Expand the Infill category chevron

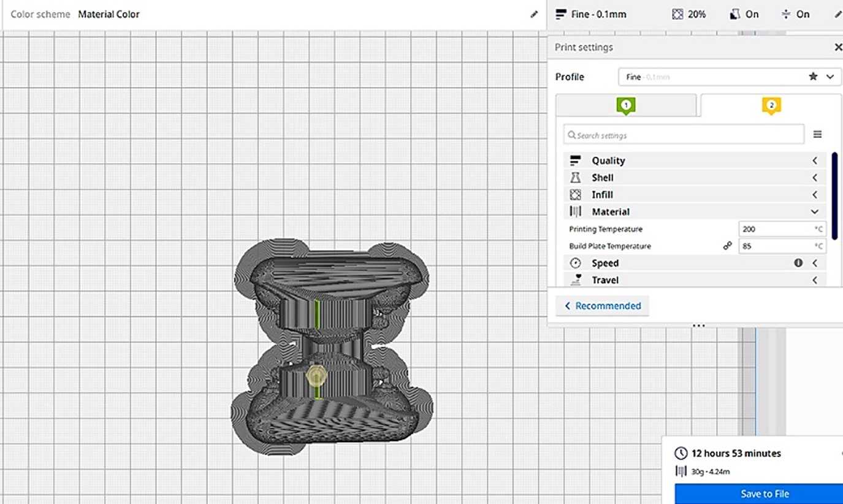point(815,195)
